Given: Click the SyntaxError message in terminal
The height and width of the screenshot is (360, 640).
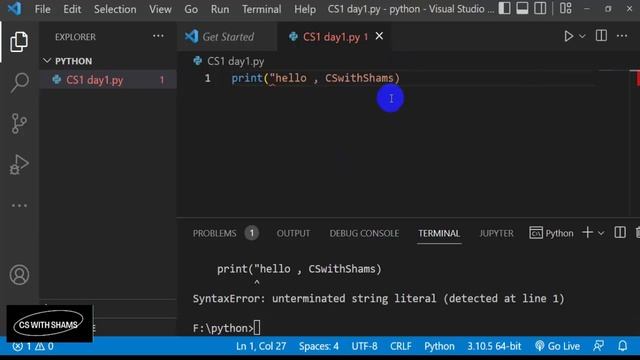Looking at the screenshot, I should tap(378, 299).
